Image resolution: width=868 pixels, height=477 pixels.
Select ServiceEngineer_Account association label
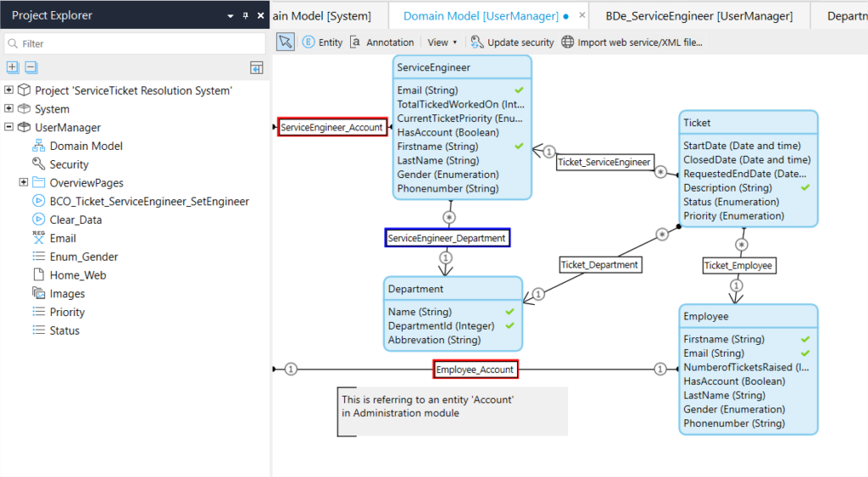pyautogui.click(x=332, y=127)
